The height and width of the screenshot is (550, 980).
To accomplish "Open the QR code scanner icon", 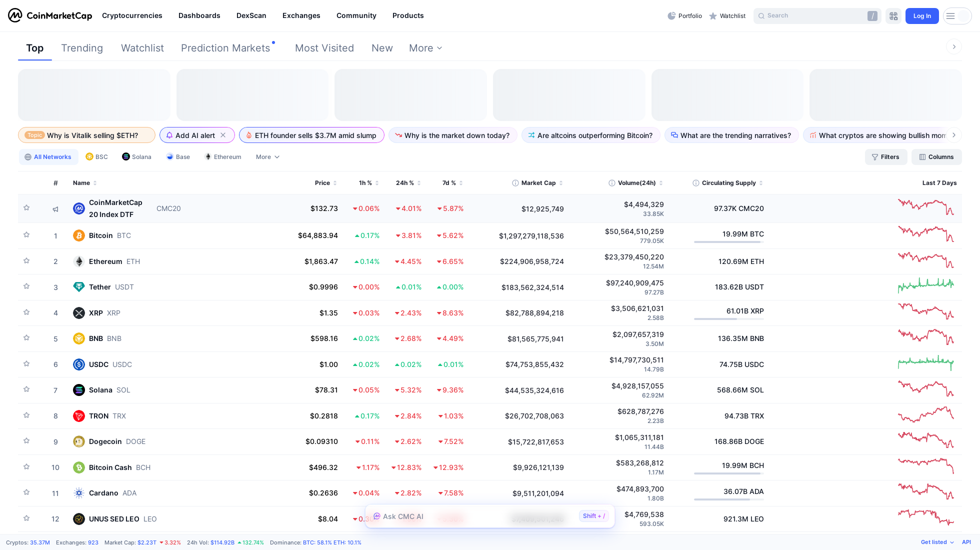I will point(893,15).
